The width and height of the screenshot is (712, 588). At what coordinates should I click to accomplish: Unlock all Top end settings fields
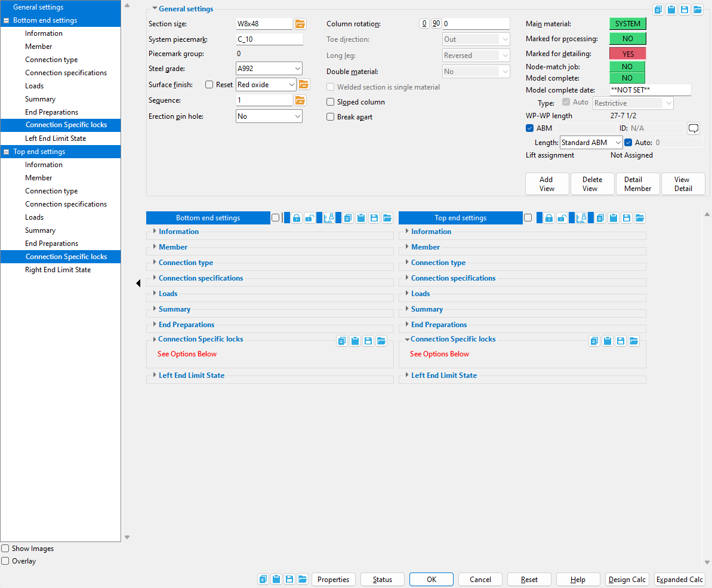pyautogui.click(x=562, y=218)
